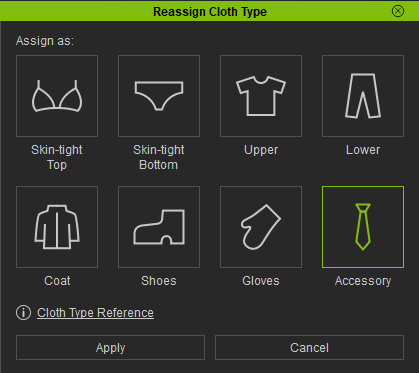This screenshot has height=373, width=419.
Task: Select the Skin-tight Top bra icon
Action: 57,96
